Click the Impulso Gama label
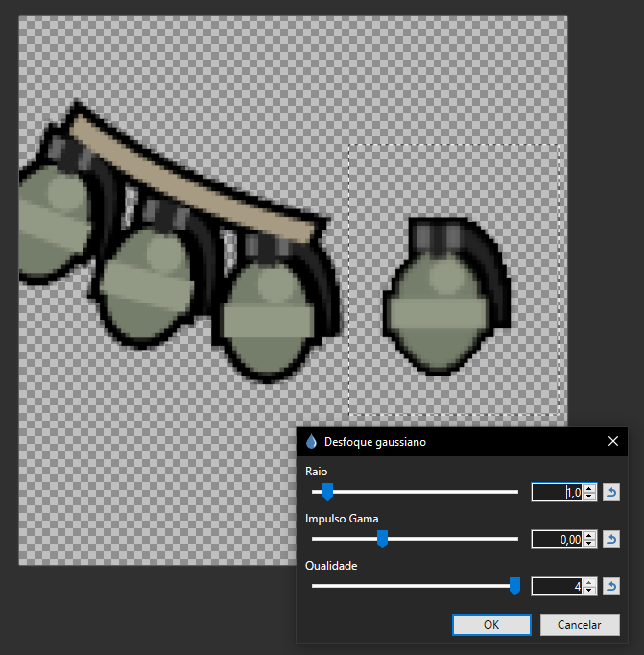The width and height of the screenshot is (644, 655). click(x=342, y=519)
